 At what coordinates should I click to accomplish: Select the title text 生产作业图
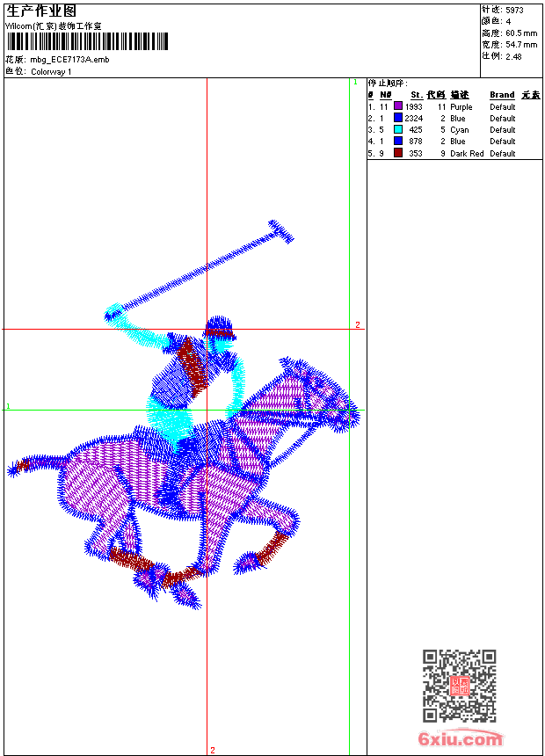(41, 11)
